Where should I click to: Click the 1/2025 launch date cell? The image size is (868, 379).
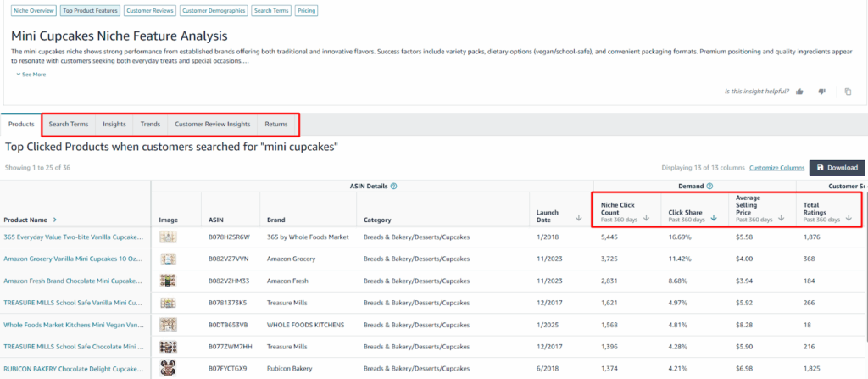[547, 325]
